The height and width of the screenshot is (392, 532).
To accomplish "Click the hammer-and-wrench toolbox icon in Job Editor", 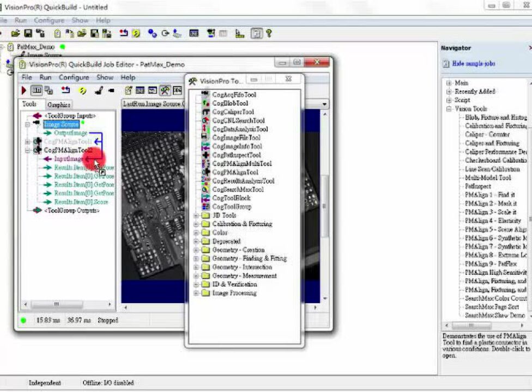I will coord(165,90).
